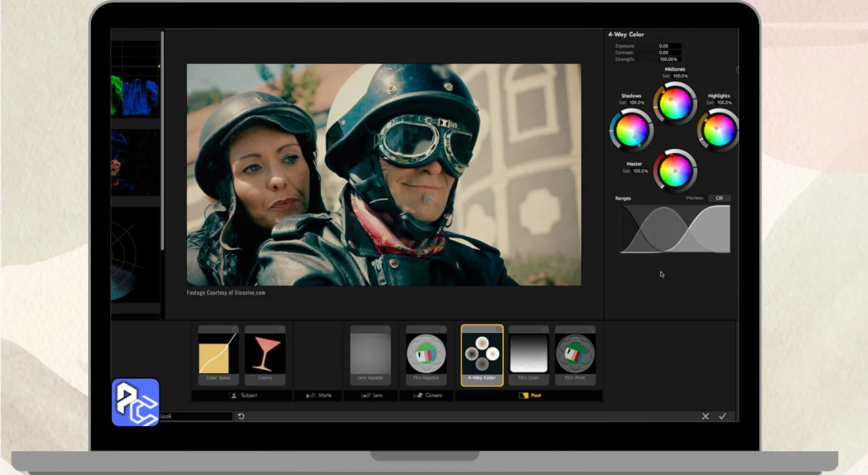Select the Color Space tool thumbnail
The width and height of the screenshot is (868, 475).
[x=218, y=353]
